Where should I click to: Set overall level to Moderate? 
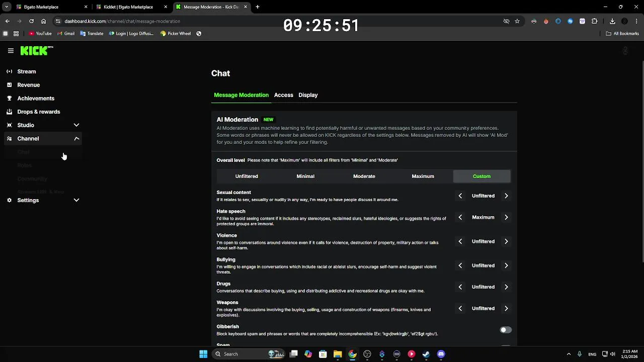click(364, 176)
